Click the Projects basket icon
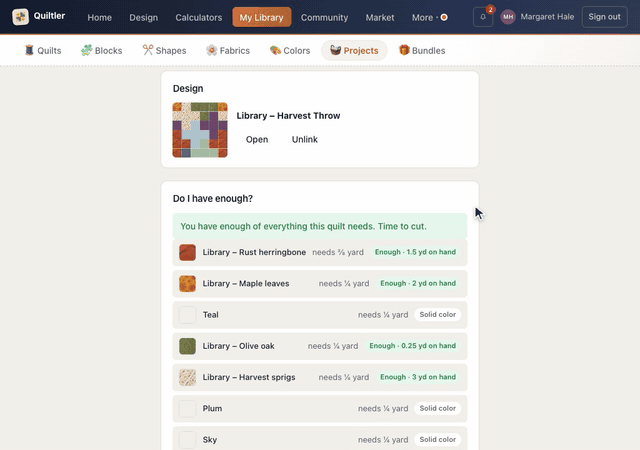Viewport: 640px width, 450px height. pyautogui.click(x=335, y=50)
